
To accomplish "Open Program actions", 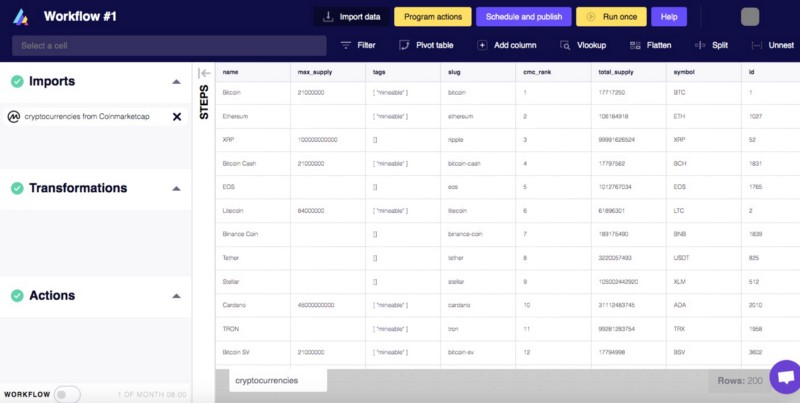I will tap(433, 17).
